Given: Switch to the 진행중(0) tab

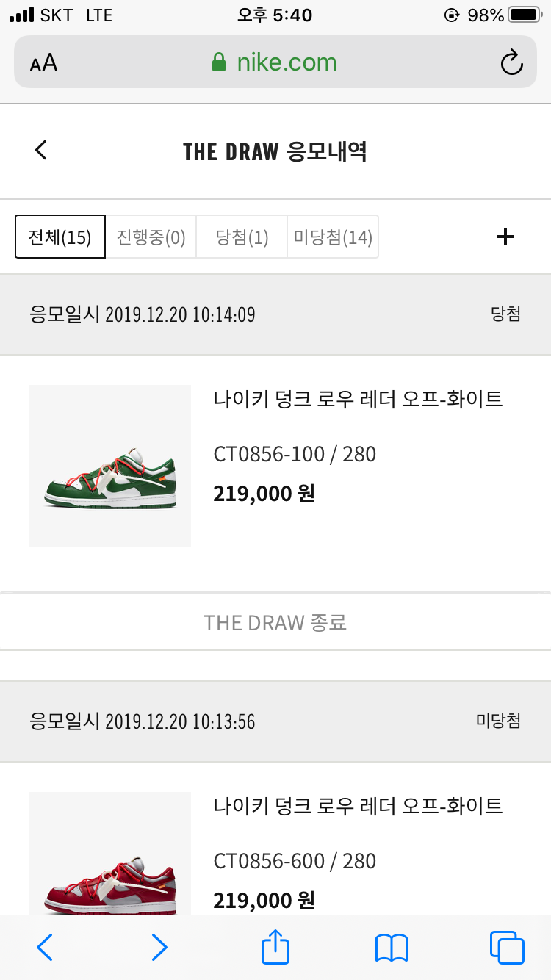Looking at the screenshot, I should pyautogui.click(x=151, y=237).
